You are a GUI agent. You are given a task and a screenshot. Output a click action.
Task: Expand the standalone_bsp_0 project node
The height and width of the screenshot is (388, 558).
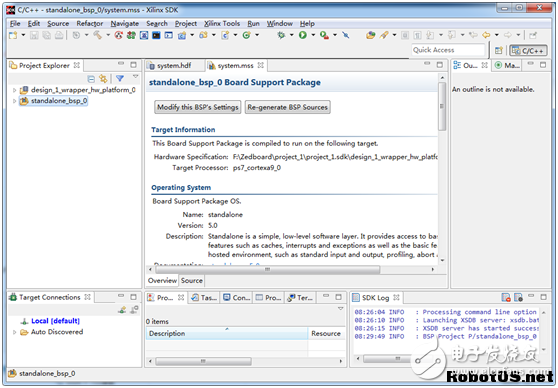[15, 101]
